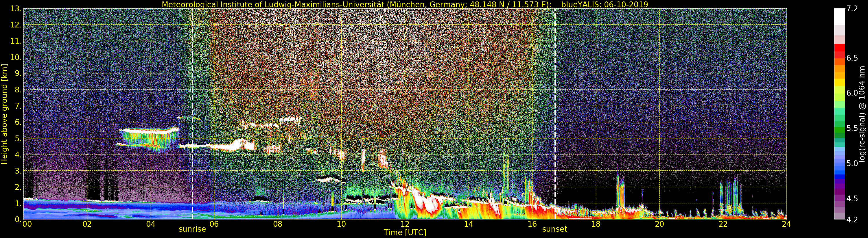
Task: Click the 'sunset' label below the time axis
Action: coord(555,229)
